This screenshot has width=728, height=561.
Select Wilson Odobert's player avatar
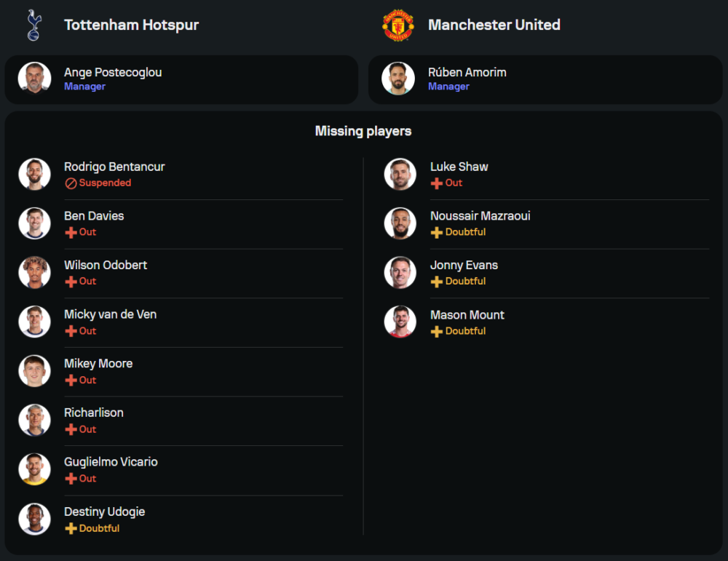(34, 272)
